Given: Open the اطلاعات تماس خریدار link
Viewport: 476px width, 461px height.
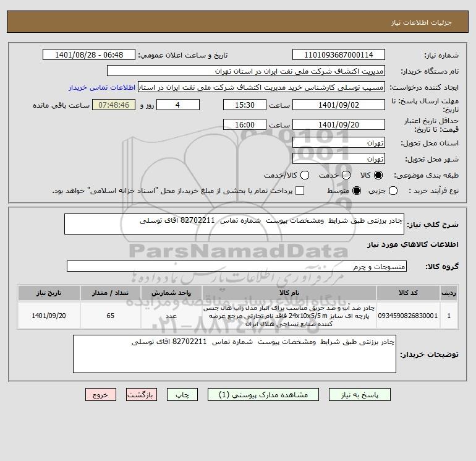Looking at the screenshot, I should coord(102,87).
